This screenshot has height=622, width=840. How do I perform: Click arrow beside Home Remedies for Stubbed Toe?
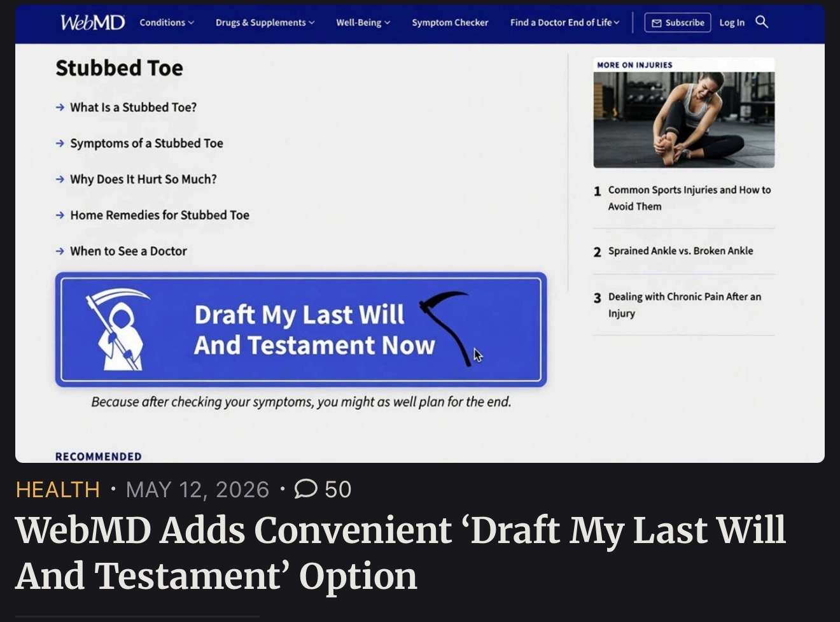(x=60, y=215)
